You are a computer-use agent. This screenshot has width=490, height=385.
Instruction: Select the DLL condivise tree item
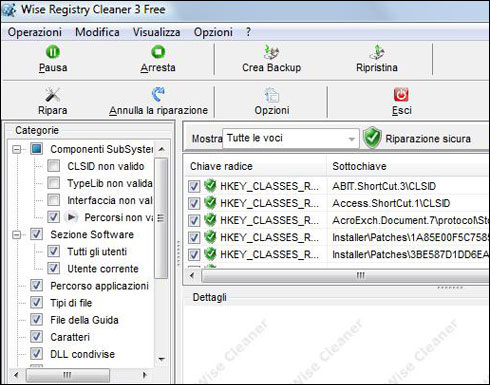82,354
